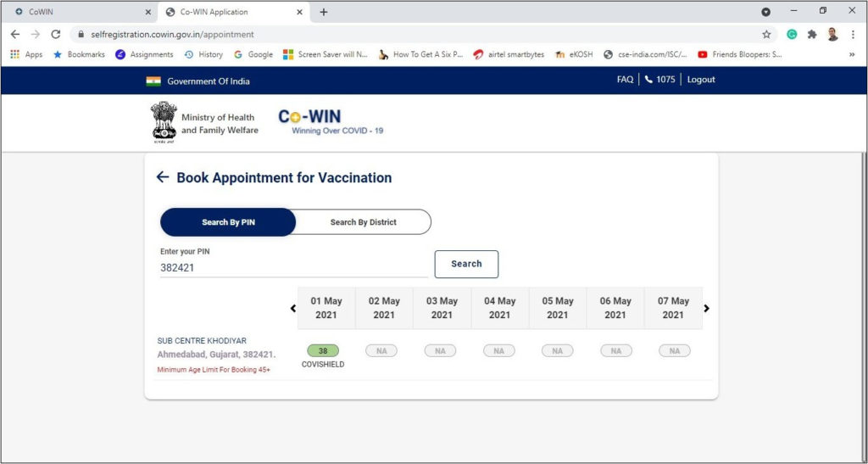
Task: Switch to Search By District
Action: tap(363, 222)
